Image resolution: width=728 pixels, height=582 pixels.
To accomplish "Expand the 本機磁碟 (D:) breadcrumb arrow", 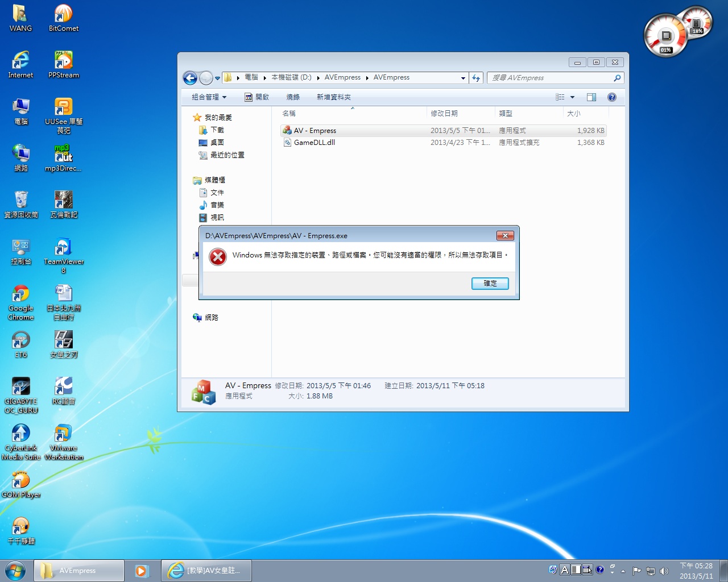I will click(318, 78).
